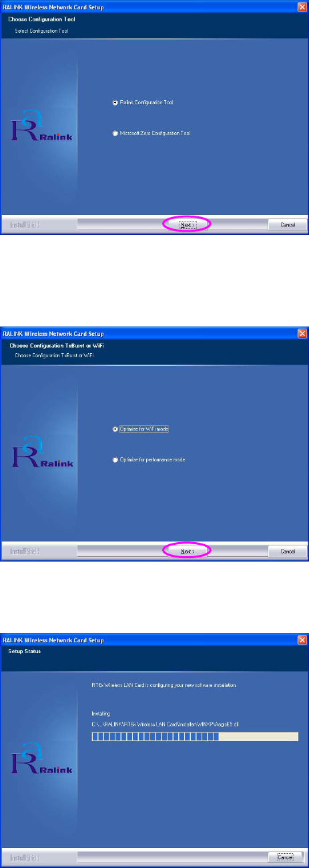The width and height of the screenshot is (309, 868).
Task: Click the installation progress bar
Action: click(x=194, y=718)
